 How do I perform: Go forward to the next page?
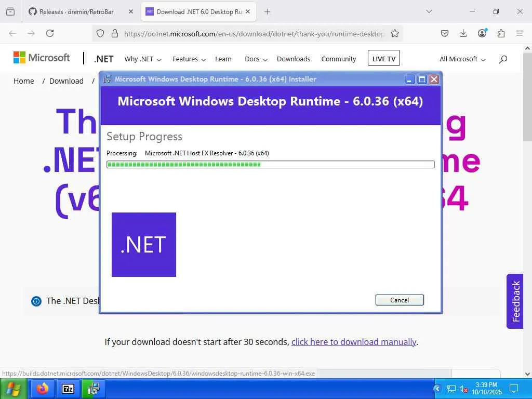pyautogui.click(x=31, y=33)
